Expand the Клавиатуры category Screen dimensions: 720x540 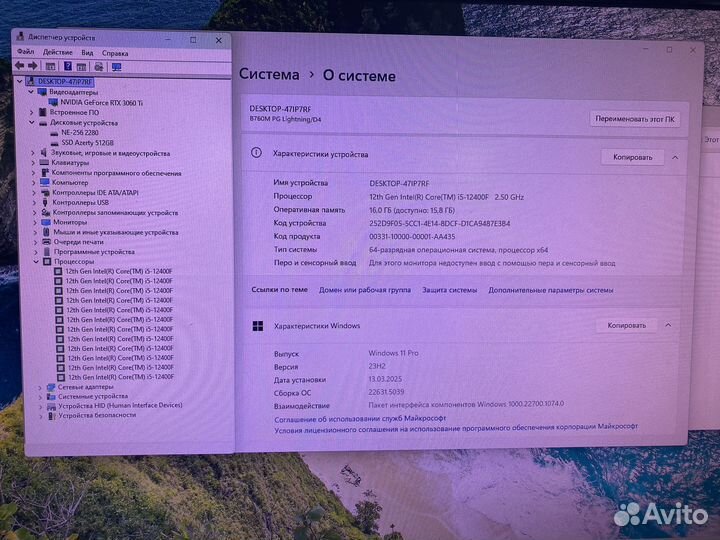tap(33, 163)
